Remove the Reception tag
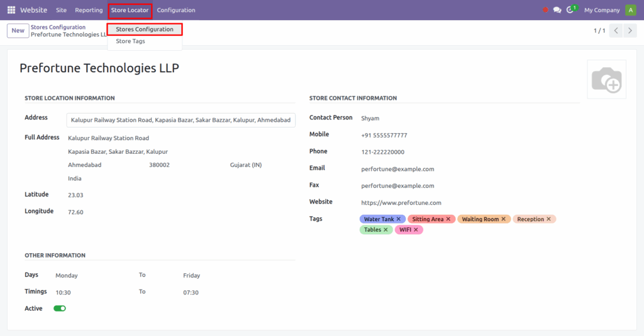The height and width of the screenshot is (336, 644). 548,219
